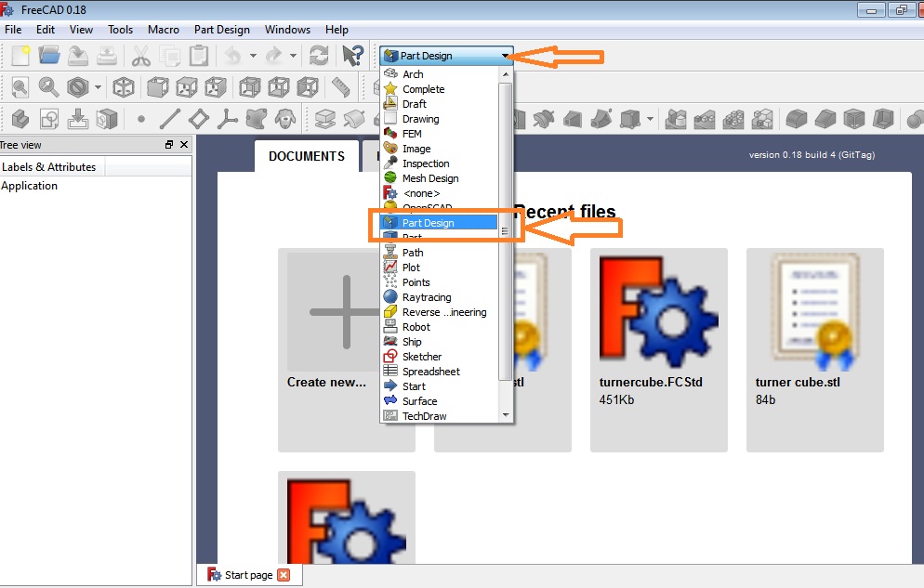Click the Create body icon
This screenshot has width=924, height=588.
pyautogui.click(x=20, y=119)
